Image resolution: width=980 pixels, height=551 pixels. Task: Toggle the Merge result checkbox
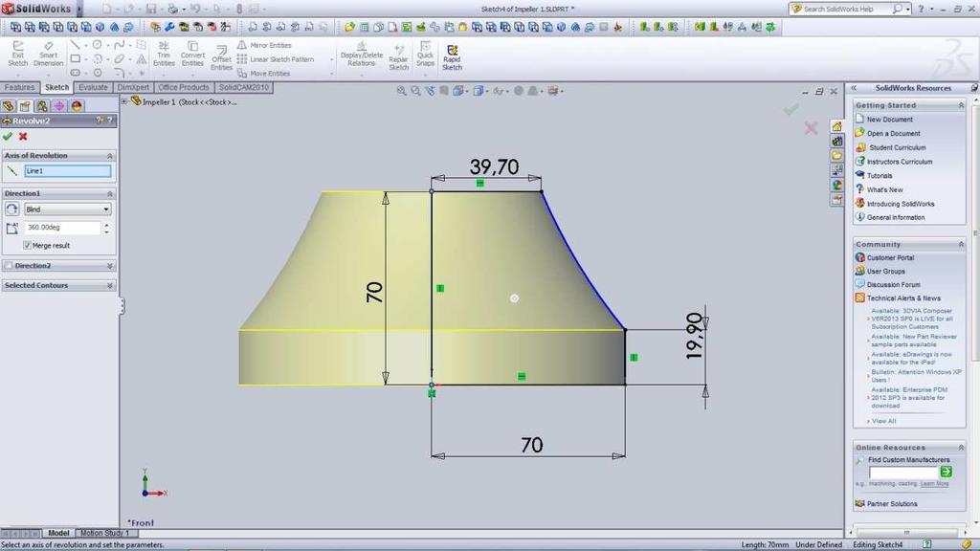point(27,246)
